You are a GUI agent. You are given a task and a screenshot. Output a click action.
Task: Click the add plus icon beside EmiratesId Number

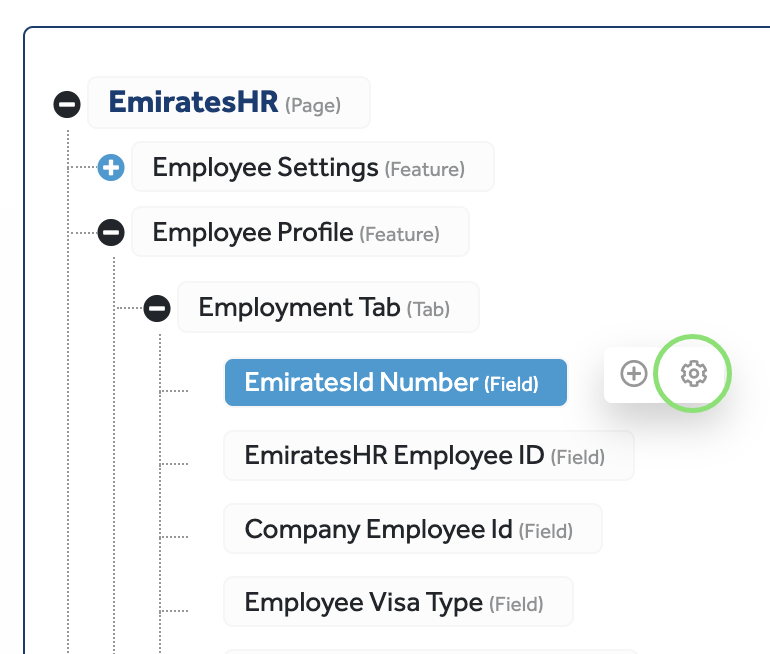pyautogui.click(x=634, y=374)
